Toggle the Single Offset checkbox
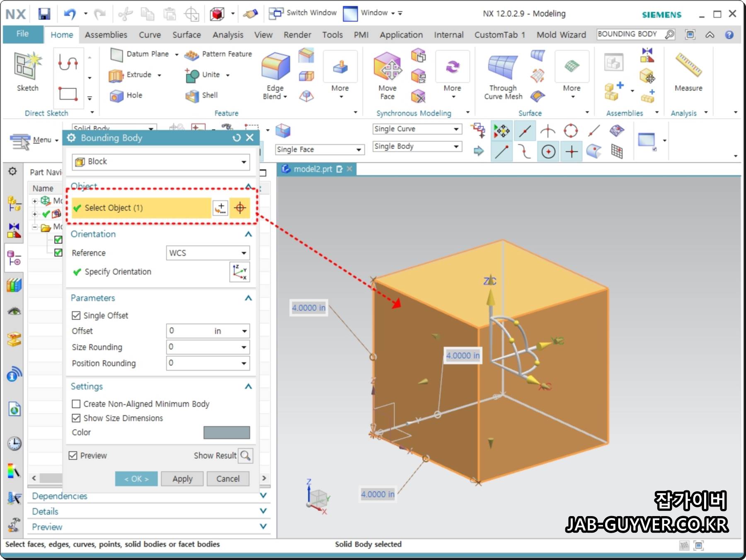746x560 pixels. (76, 316)
